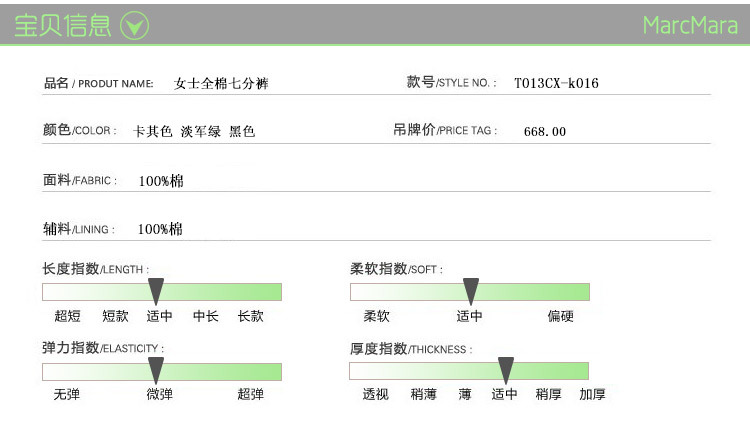Screen dimensions: 750x427
Task: Click the elasticity index slider marker
Action: [156, 370]
